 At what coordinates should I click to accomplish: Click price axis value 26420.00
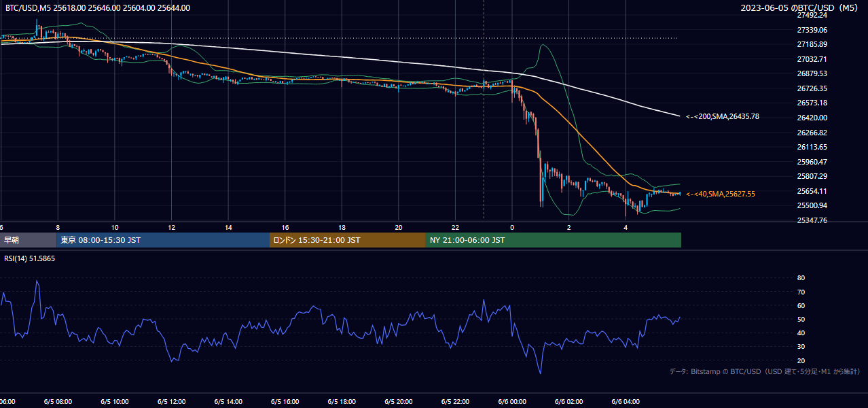point(812,118)
